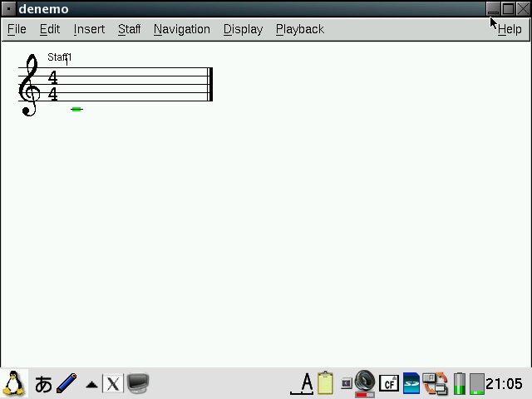Open the Tux penguin start menu
Screen dimensions: 532x399
pos(14,383)
